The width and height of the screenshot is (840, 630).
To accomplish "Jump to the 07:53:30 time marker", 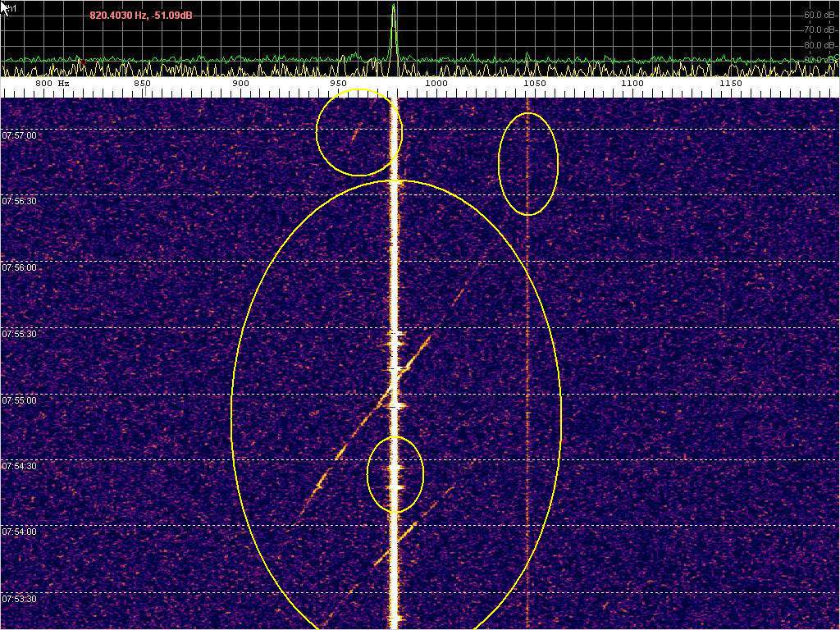I will pos(20,599).
